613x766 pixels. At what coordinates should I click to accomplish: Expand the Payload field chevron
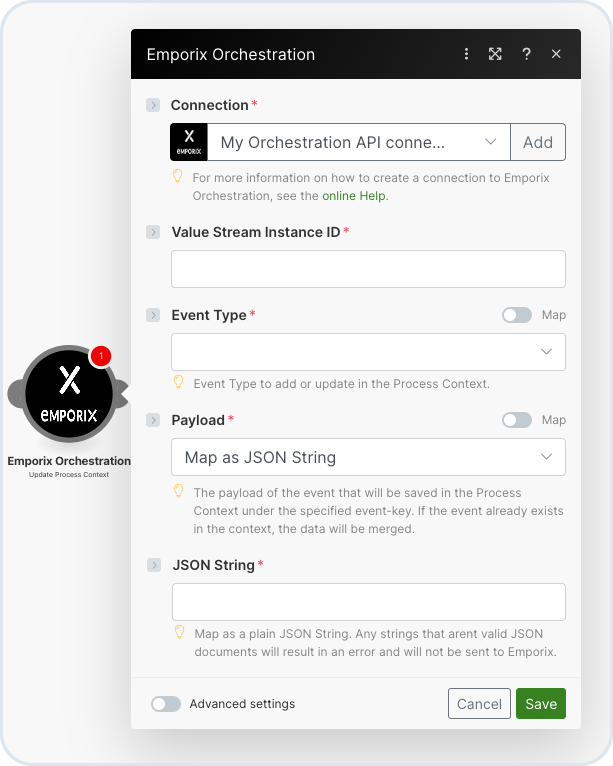[153, 420]
